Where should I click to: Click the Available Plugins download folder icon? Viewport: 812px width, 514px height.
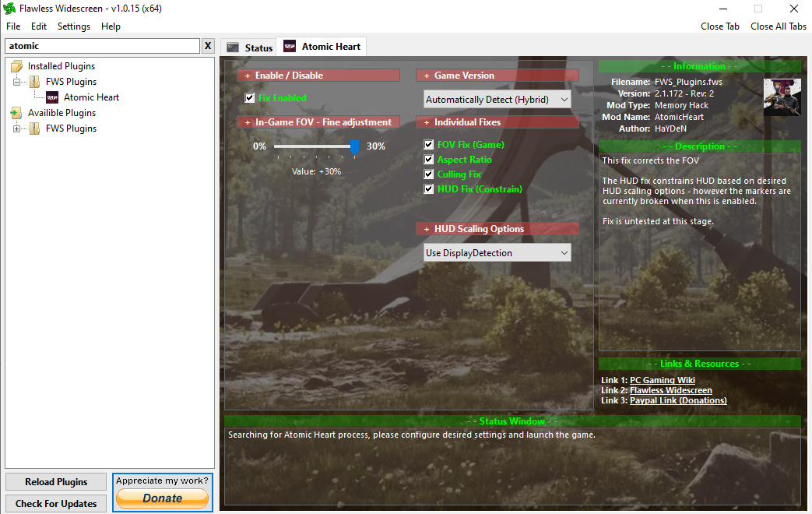[x=17, y=113]
